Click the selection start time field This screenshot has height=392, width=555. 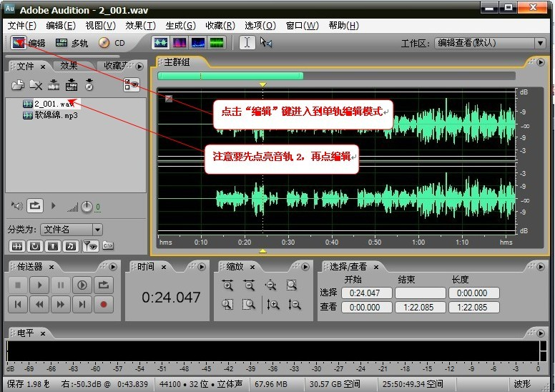[366, 293]
